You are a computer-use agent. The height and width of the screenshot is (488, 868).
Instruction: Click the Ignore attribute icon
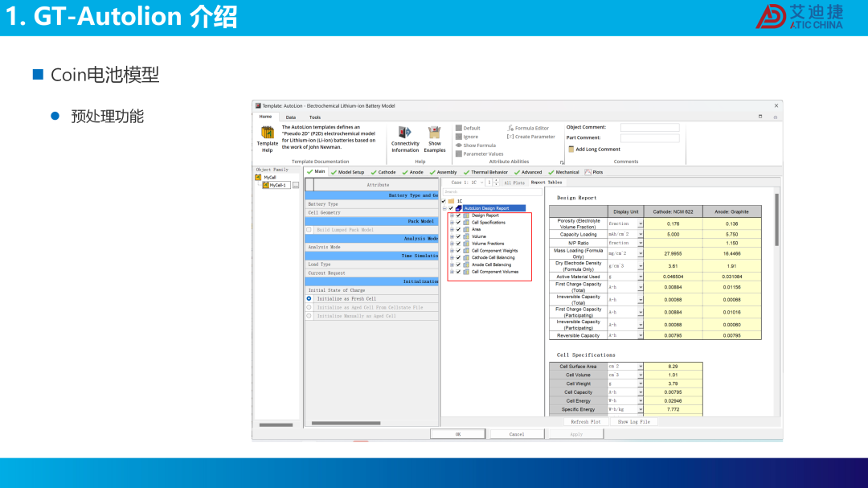point(459,136)
